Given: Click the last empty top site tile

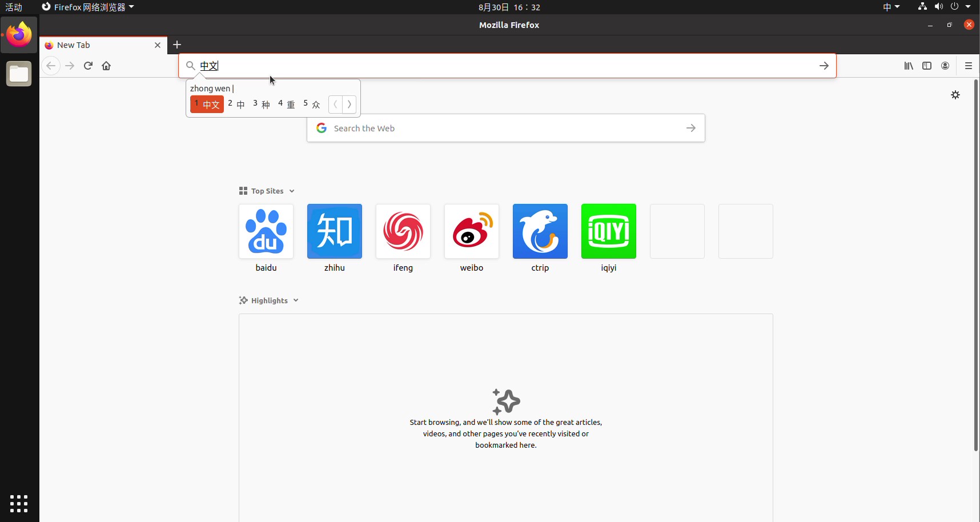Looking at the screenshot, I should [746, 231].
